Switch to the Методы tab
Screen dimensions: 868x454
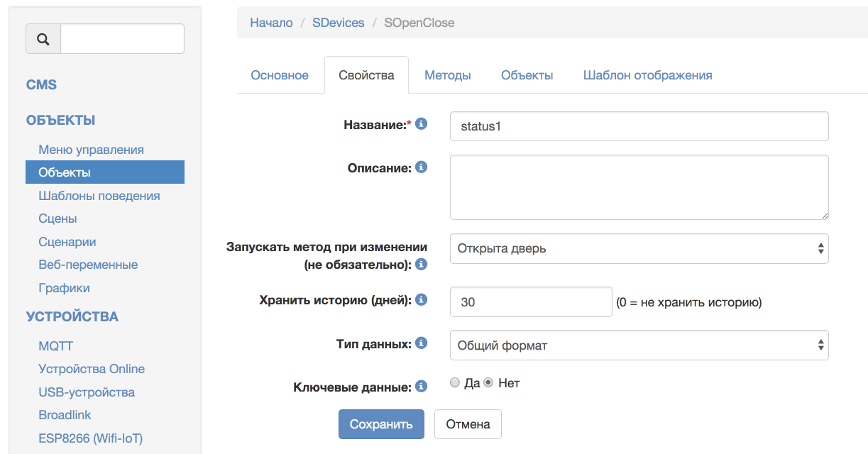pos(447,75)
